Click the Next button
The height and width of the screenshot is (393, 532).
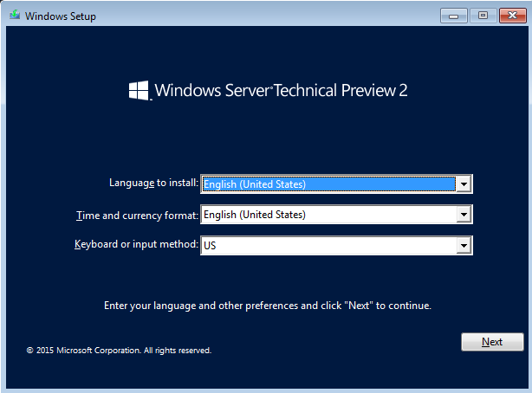click(492, 342)
